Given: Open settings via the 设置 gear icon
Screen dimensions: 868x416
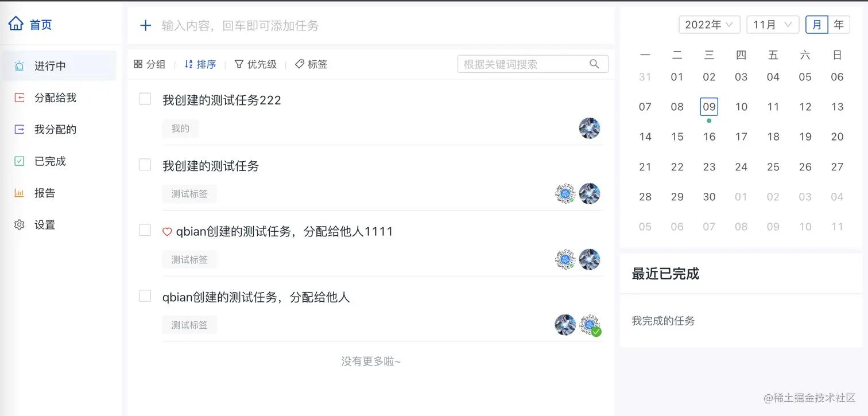Looking at the screenshot, I should [x=20, y=225].
